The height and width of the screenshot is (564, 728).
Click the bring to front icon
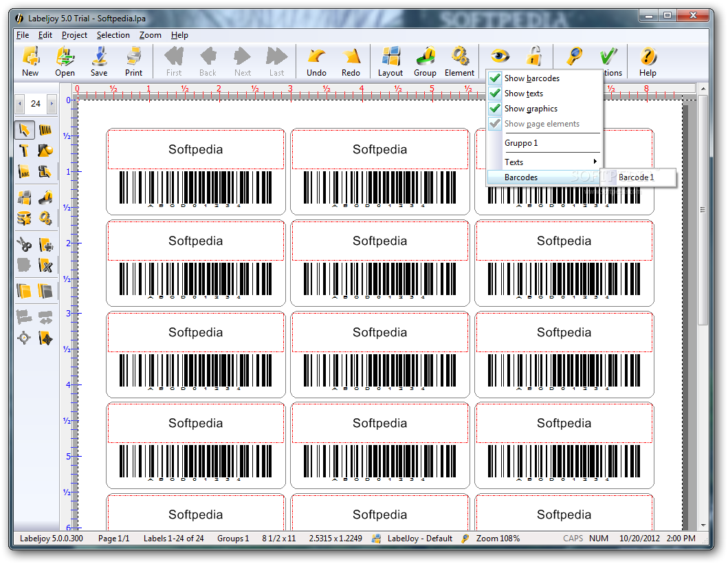point(24,292)
